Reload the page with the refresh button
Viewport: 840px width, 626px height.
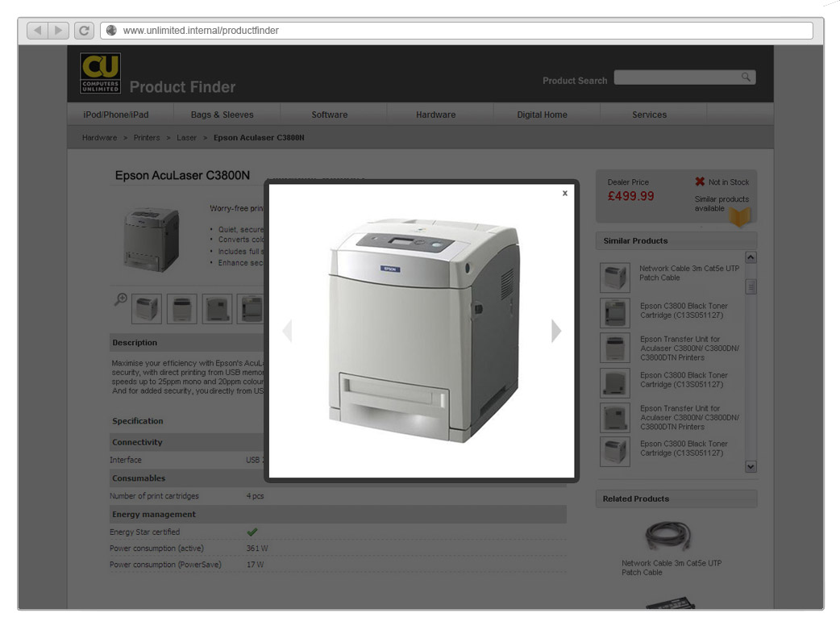[x=84, y=31]
